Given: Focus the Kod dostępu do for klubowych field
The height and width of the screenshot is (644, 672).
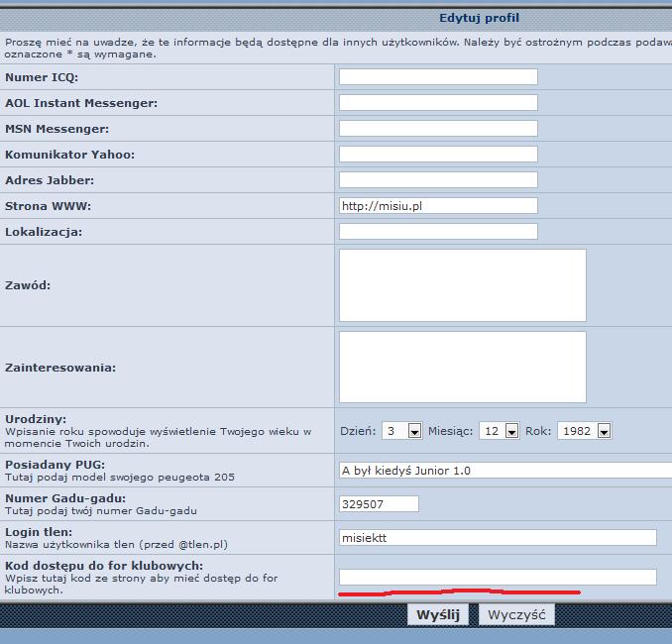Looking at the screenshot, I should tap(498, 578).
